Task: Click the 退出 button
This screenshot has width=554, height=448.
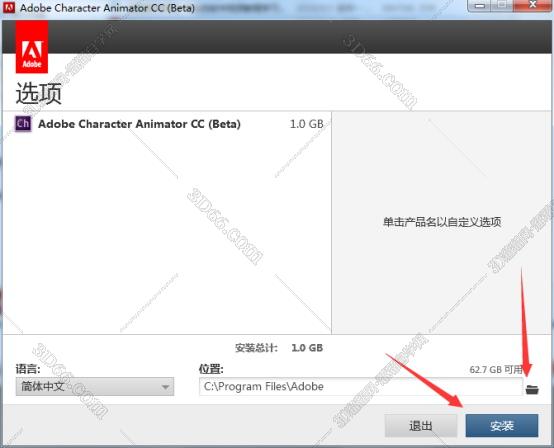Action: (420, 426)
